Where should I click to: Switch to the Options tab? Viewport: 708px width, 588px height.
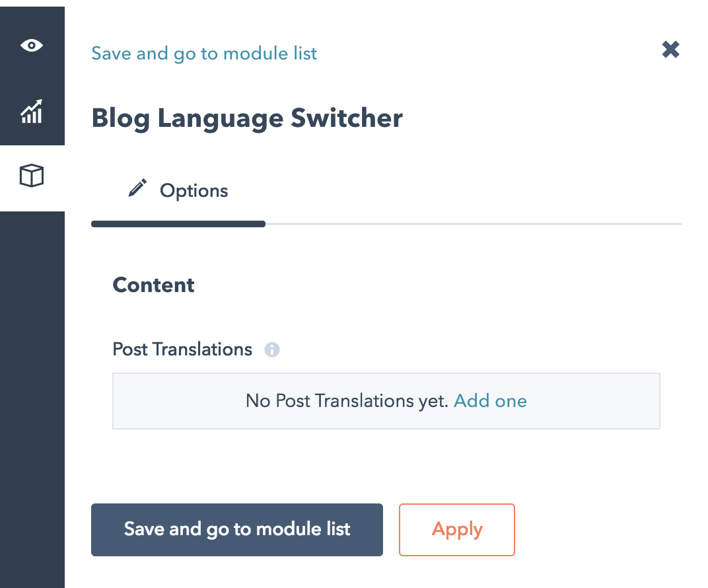click(194, 191)
